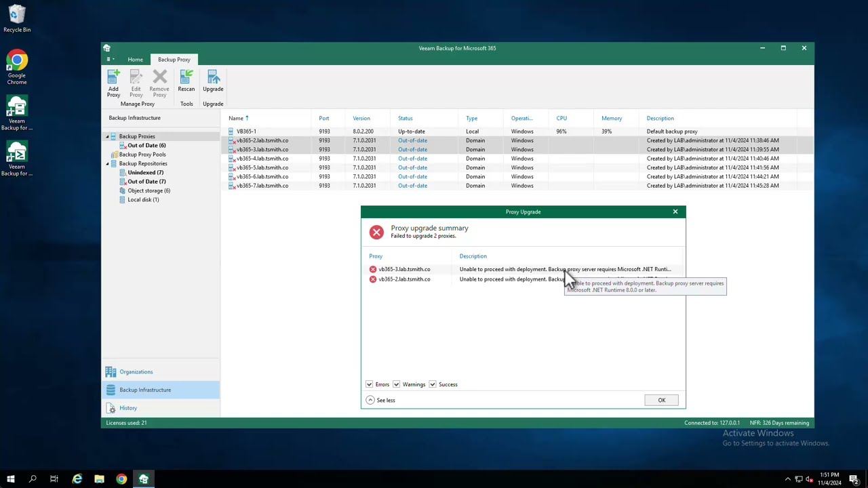
Task: Click Licenses used: 21 in the status bar
Action: tap(126, 423)
